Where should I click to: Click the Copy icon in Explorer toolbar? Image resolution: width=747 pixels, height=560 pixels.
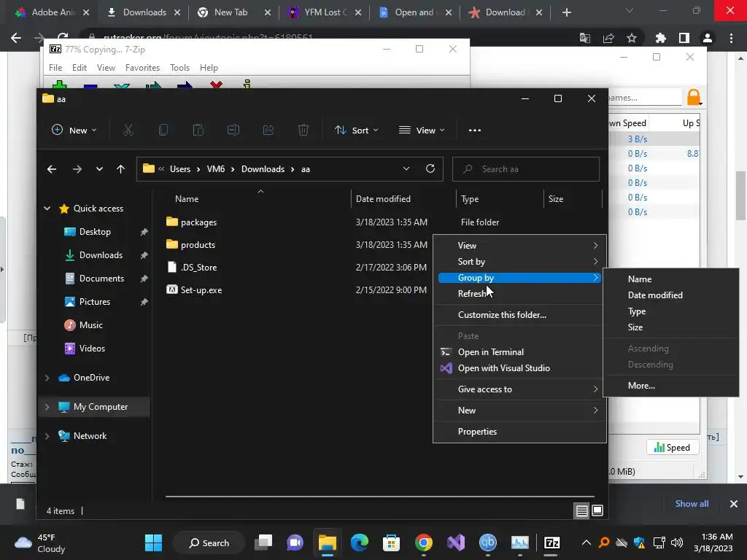tap(163, 130)
